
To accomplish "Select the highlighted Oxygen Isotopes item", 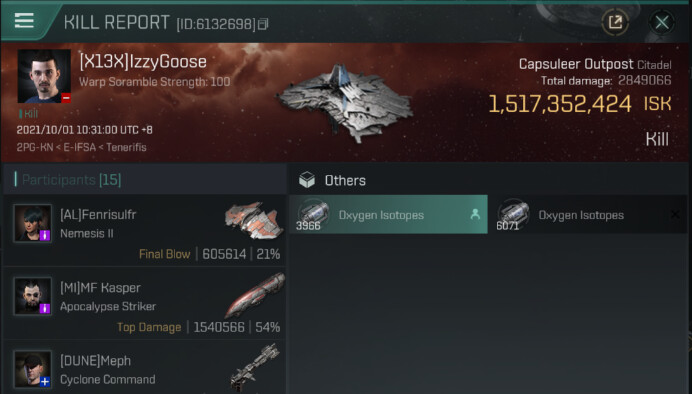I will 388,214.
